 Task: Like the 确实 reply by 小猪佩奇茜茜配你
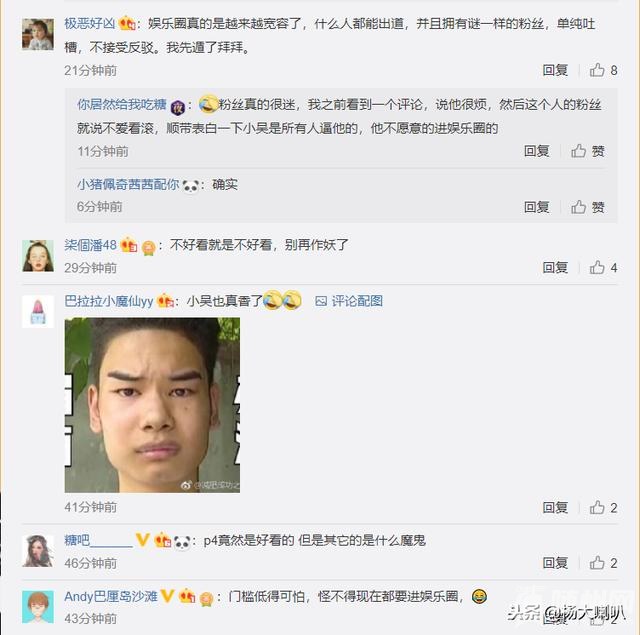coord(587,207)
